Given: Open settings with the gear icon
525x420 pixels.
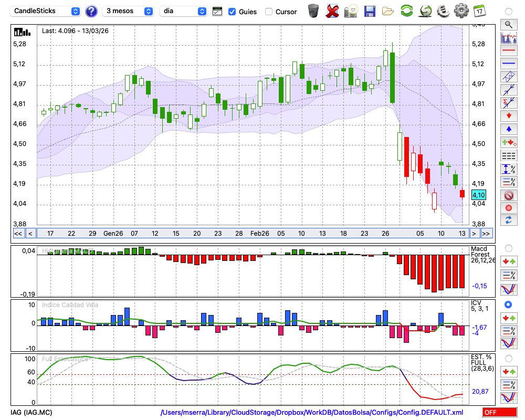Looking at the screenshot, I should click(x=461, y=11).
